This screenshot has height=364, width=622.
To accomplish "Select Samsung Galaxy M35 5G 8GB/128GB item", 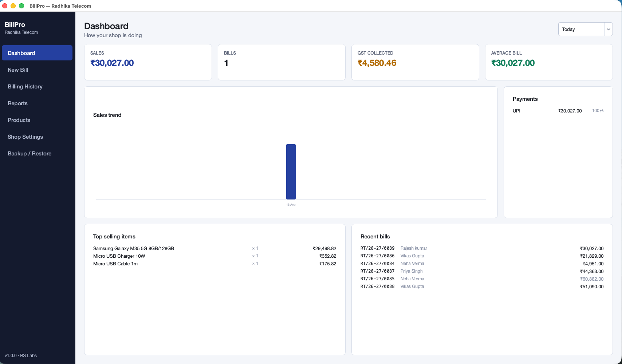I will [x=134, y=248].
